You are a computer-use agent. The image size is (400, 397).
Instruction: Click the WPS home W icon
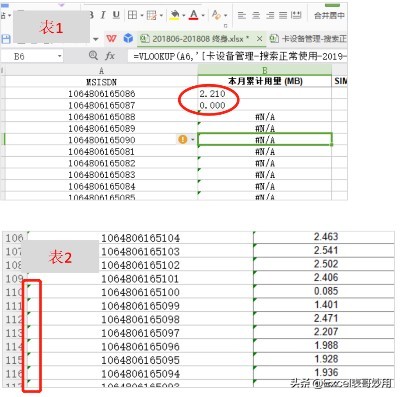pos(111,39)
